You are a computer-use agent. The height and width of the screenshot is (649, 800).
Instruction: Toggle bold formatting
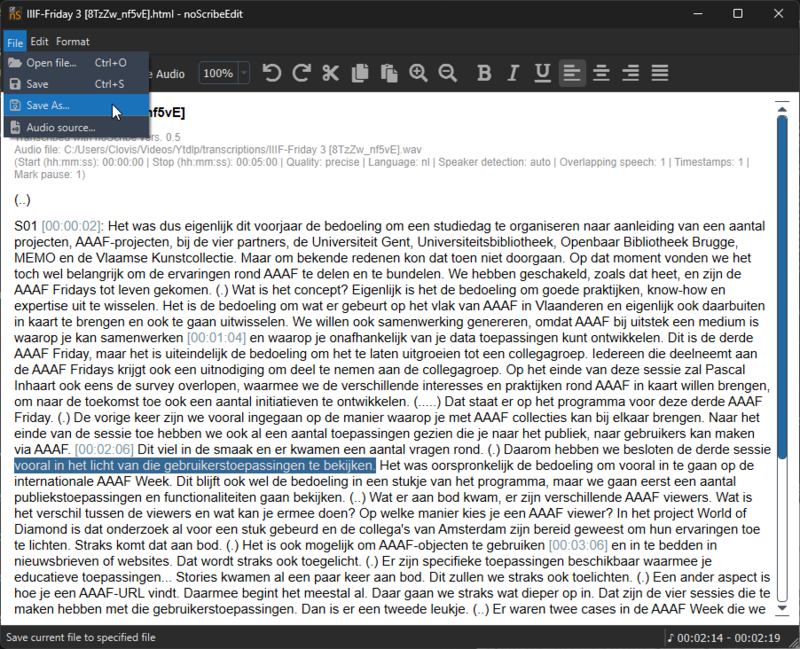pyautogui.click(x=483, y=72)
